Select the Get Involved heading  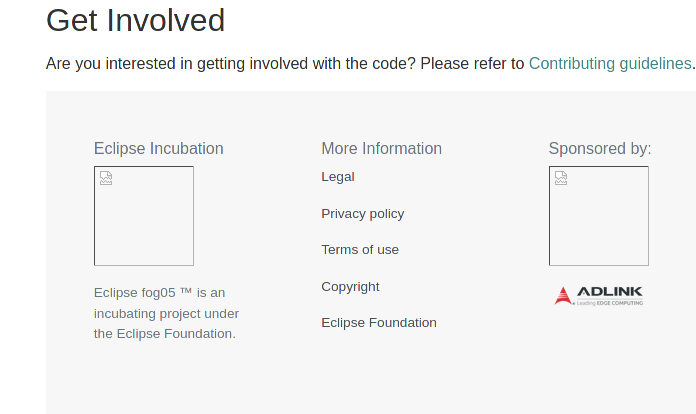[x=135, y=20]
